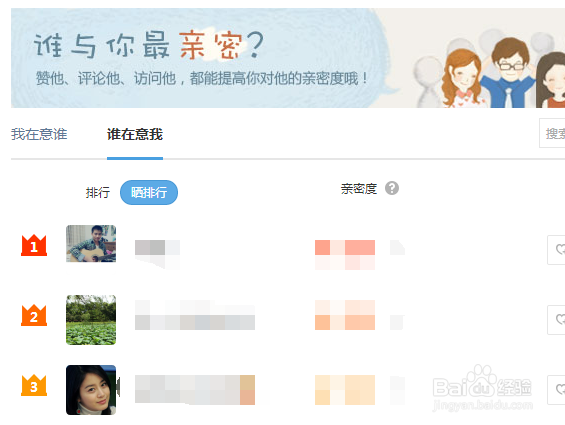565x425 pixels.
Task: Click the blurred name of rank 3 friend
Action: (195, 390)
